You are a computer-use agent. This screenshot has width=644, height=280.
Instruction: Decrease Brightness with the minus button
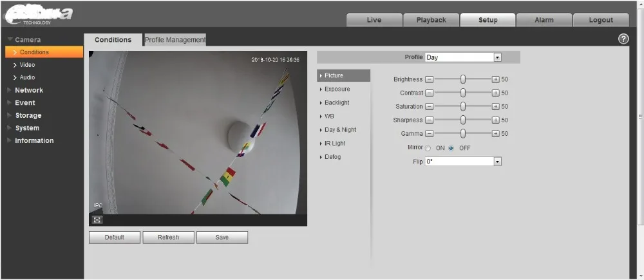pos(429,79)
